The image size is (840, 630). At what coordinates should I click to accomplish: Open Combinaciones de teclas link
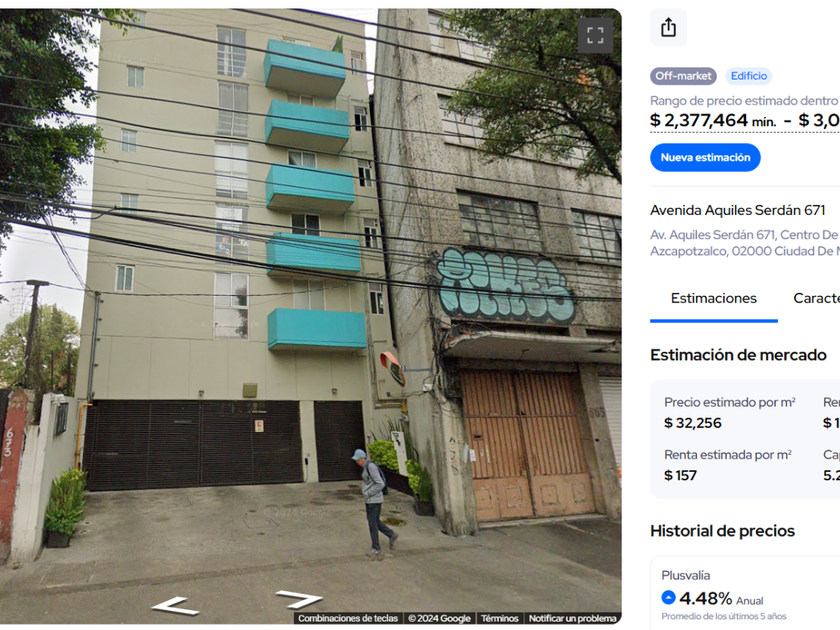click(348, 618)
